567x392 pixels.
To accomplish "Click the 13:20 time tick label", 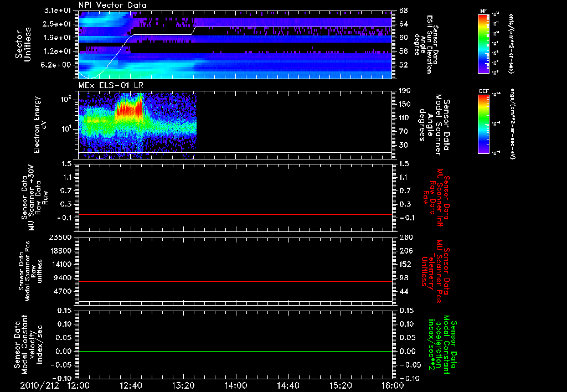I will (x=183, y=385).
